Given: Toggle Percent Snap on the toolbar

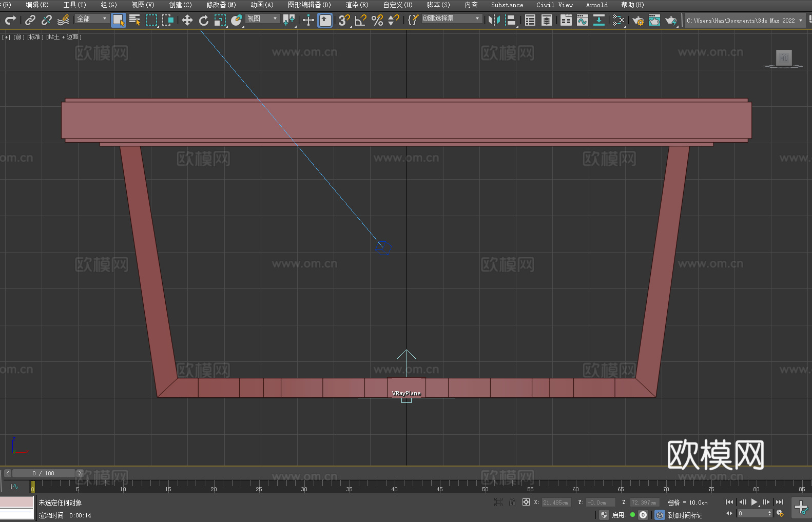Looking at the screenshot, I should 377,20.
